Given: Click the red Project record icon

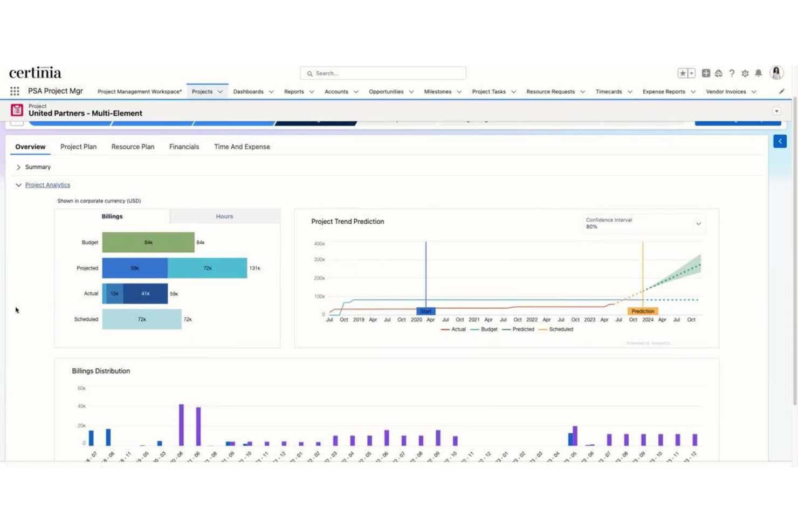Looking at the screenshot, I should [x=17, y=110].
